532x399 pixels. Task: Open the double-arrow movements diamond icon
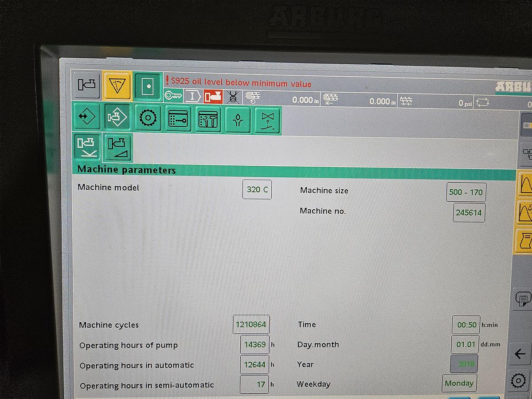(x=86, y=117)
